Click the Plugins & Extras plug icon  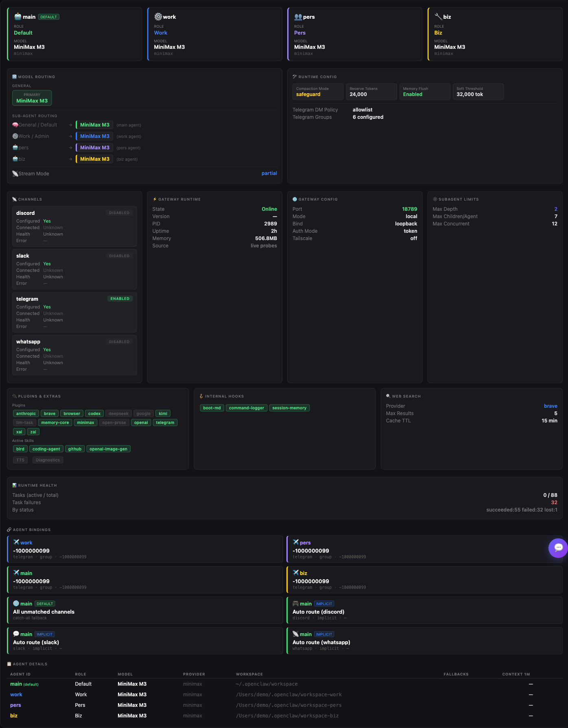point(15,396)
